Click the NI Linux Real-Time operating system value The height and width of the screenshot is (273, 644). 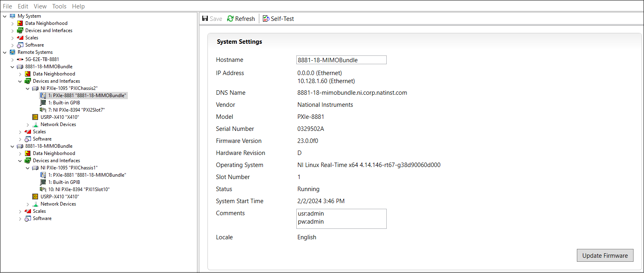[x=369, y=165]
